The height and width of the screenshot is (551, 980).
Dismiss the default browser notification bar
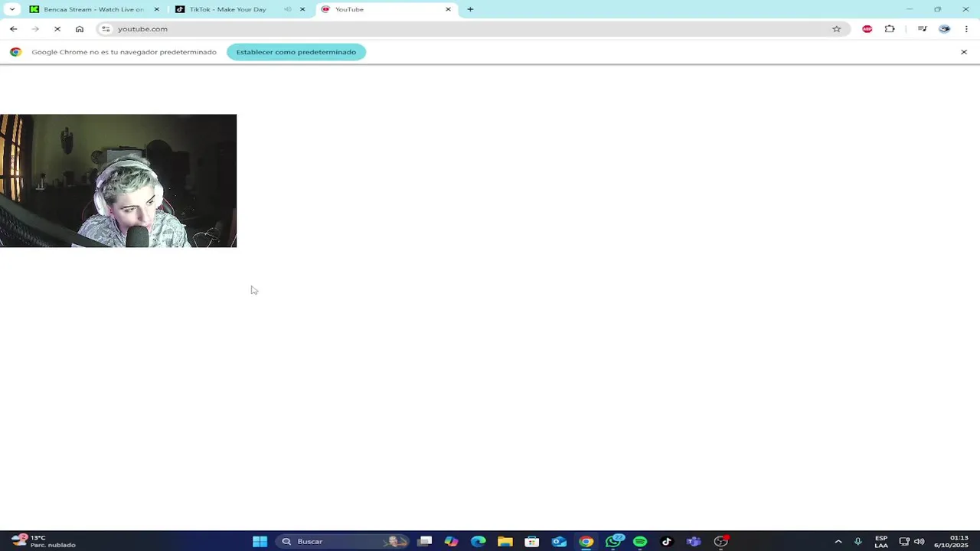pos(964,52)
